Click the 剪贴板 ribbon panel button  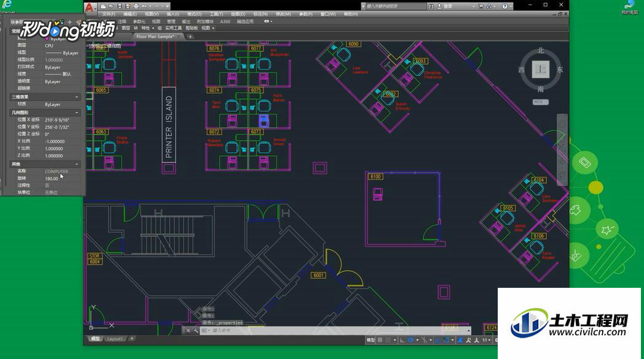pos(191,28)
